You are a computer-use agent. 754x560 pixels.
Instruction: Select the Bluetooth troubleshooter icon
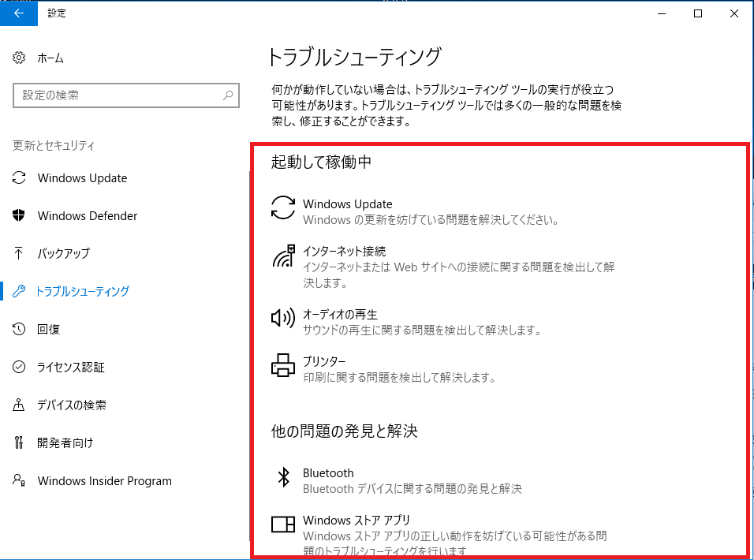(x=283, y=476)
